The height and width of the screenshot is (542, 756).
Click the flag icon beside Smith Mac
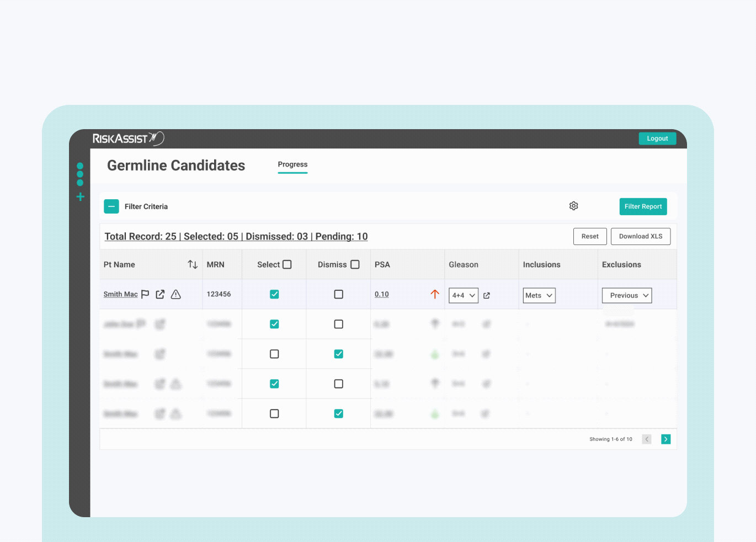click(x=145, y=294)
